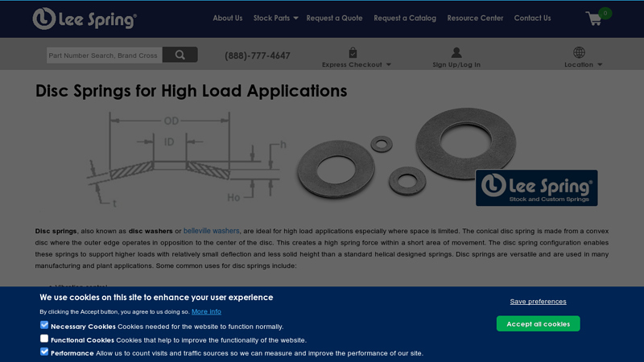Click the phone number (888)-777-4647
The height and width of the screenshot is (362, 644).
258,56
